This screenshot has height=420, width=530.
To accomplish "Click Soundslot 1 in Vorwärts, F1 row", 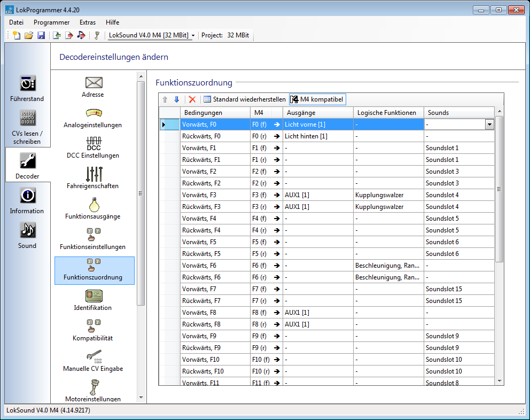I will click(x=459, y=148).
